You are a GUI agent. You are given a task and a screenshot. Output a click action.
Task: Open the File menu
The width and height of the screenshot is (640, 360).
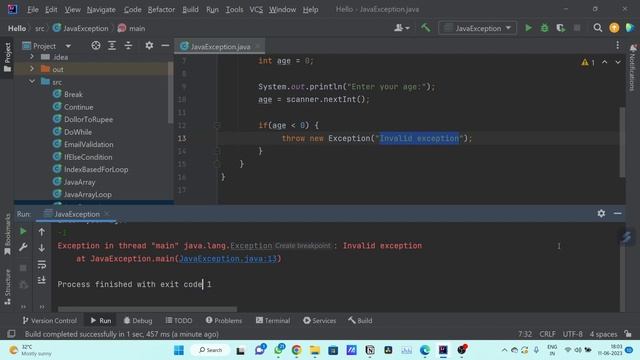tap(33, 9)
